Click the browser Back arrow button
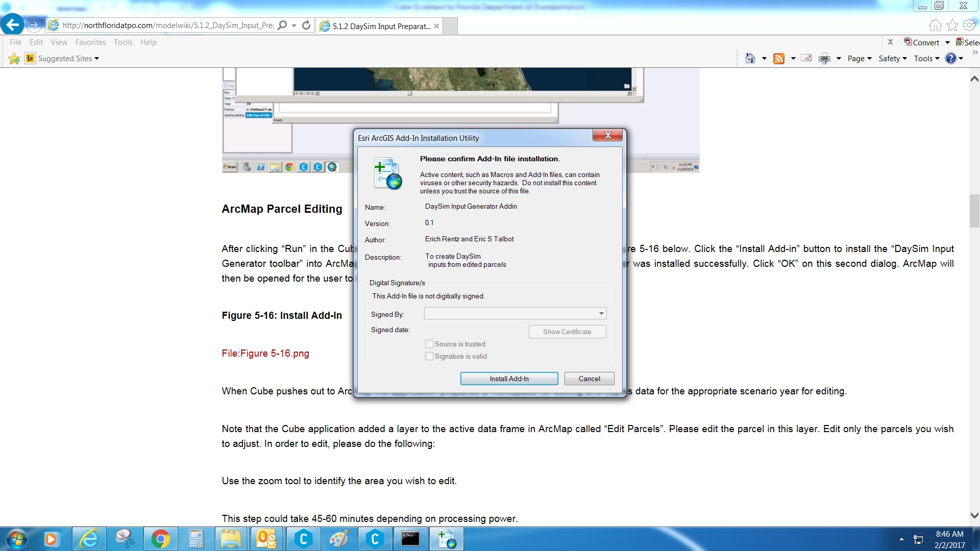Viewport: 980px width, 551px height. (12, 24)
